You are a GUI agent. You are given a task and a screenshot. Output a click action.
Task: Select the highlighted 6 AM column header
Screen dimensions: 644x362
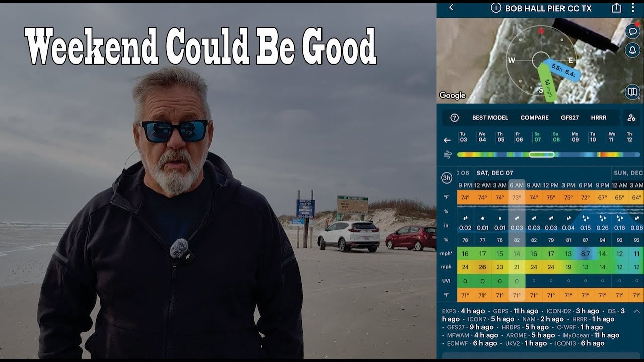point(517,185)
